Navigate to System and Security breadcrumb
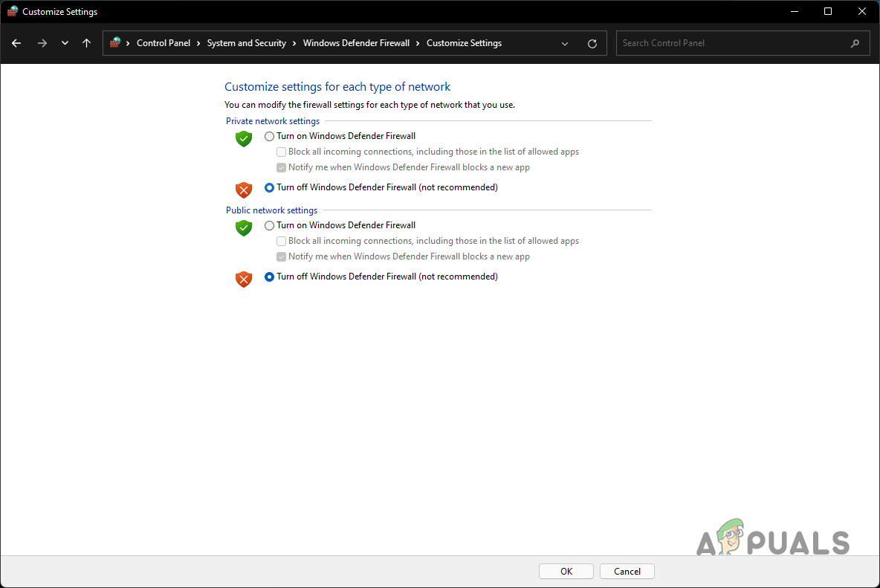This screenshot has height=588, width=880. coord(246,43)
